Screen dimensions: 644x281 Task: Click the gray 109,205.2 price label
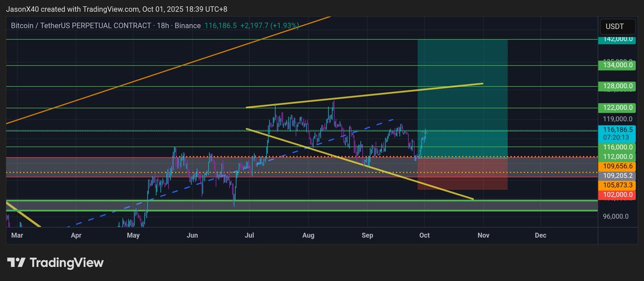618,175
